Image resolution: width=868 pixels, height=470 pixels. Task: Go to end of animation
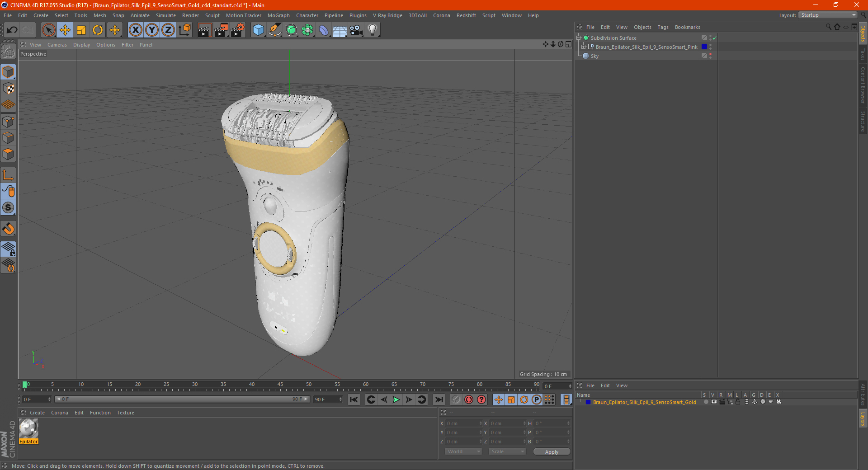(439, 399)
